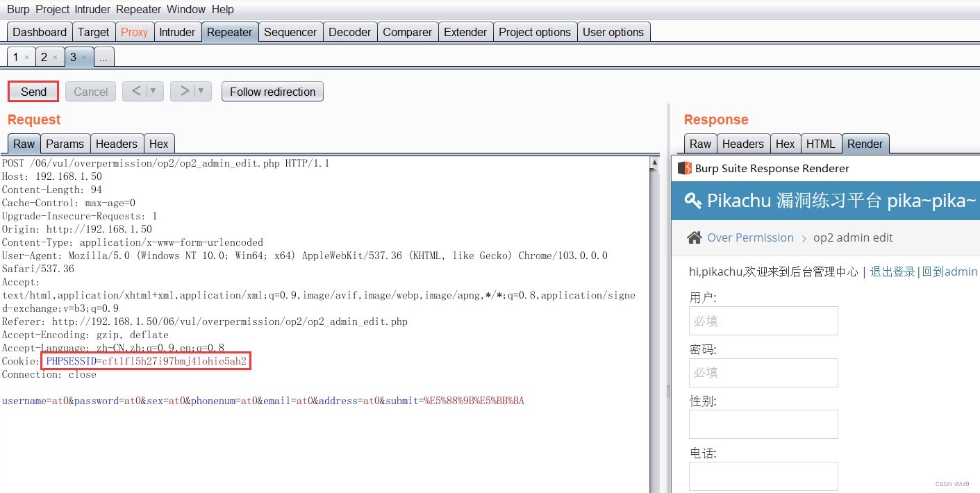The image size is (980, 493).
Task: Click the username=at0 POST body line
Action: tap(263, 401)
